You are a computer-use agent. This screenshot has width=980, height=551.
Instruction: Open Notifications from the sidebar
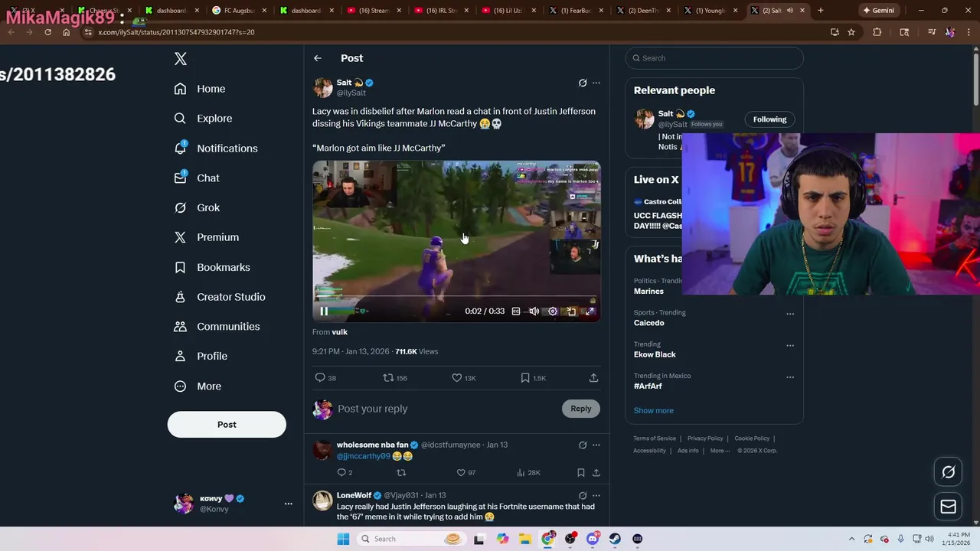(216, 148)
